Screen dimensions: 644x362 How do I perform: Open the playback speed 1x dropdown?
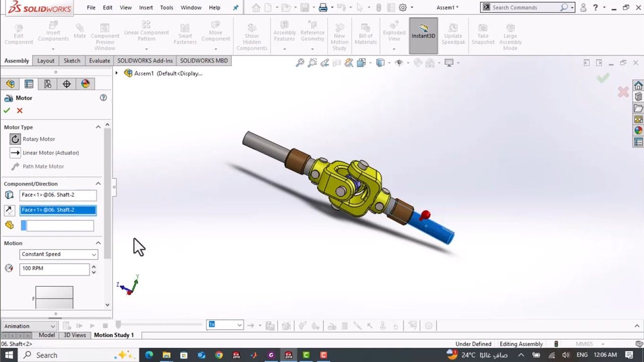coord(225,325)
